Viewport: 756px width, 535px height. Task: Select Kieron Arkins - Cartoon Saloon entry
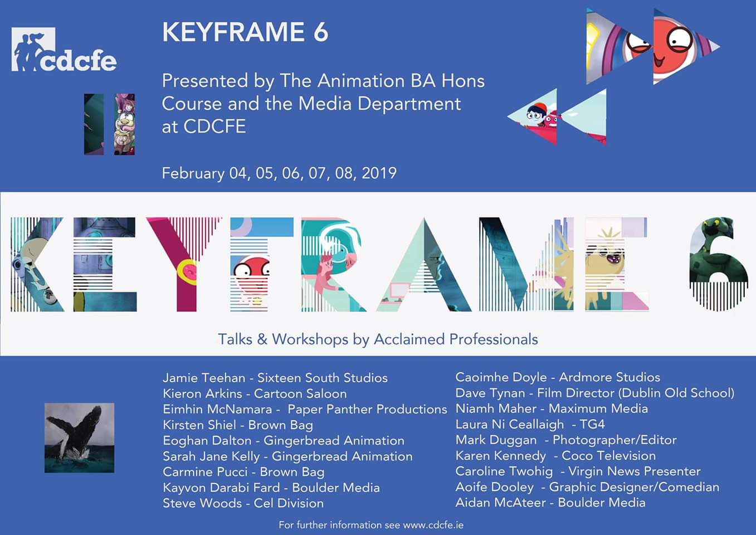coord(255,393)
